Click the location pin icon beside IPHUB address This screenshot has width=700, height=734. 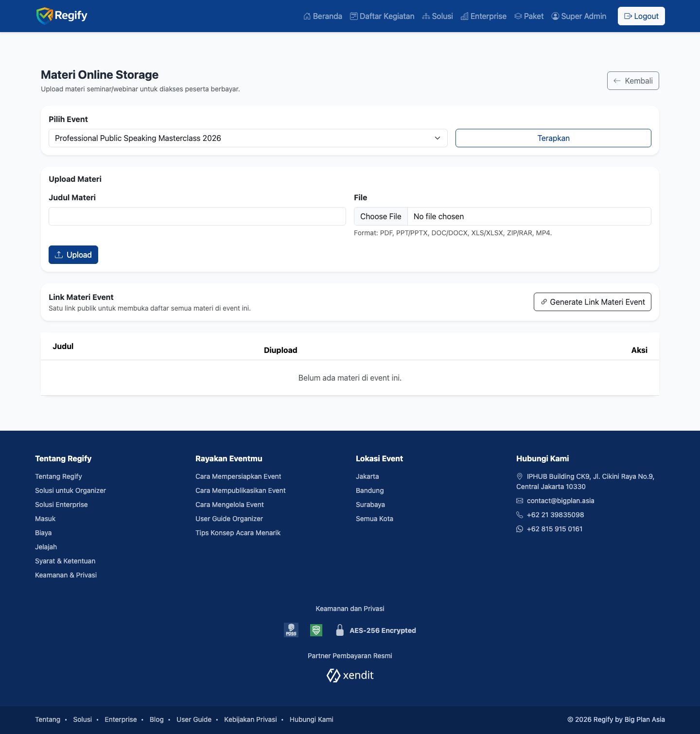520,476
